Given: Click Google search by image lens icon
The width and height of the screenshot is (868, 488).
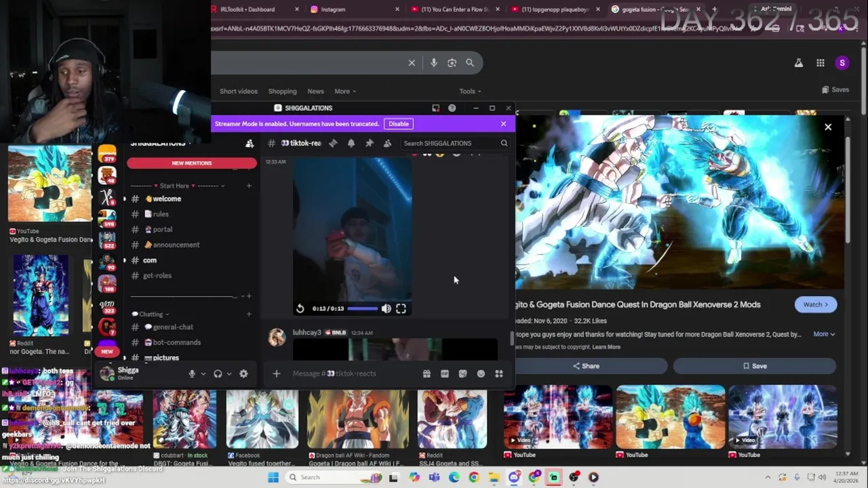Looking at the screenshot, I should point(452,63).
